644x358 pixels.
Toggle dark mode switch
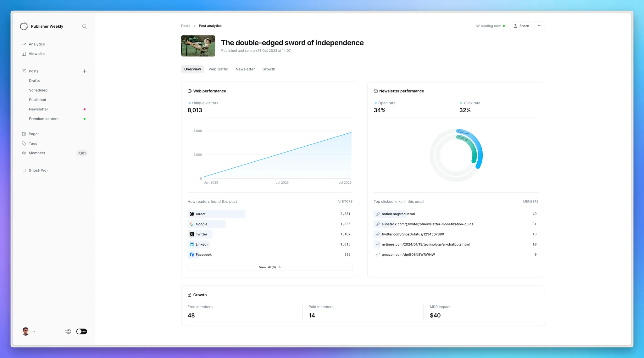click(81, 332)
